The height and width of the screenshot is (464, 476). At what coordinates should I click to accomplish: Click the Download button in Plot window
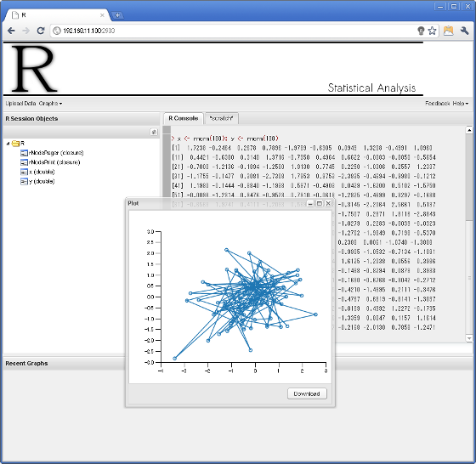(307, 393)
